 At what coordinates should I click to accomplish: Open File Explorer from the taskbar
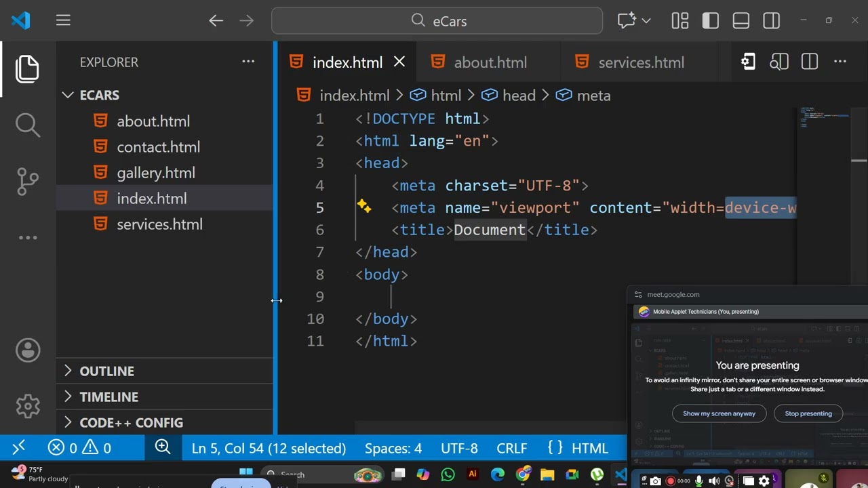(x=547, y=475)
